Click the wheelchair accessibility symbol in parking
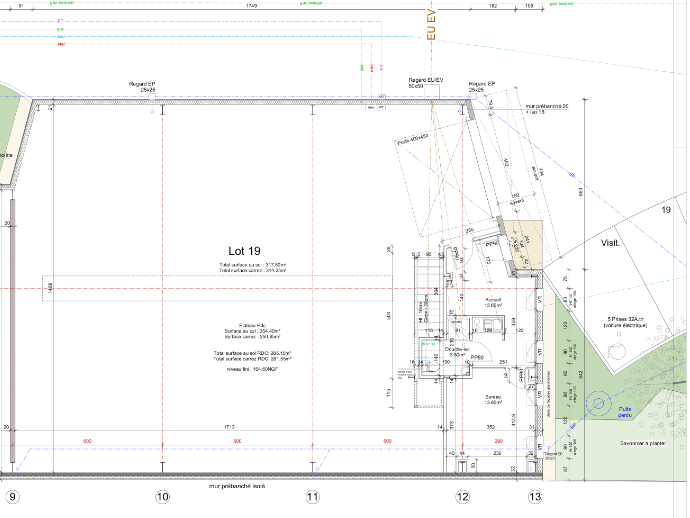This screenshot has height=518, width=690. pyautogui.click(x=617, y=347)
